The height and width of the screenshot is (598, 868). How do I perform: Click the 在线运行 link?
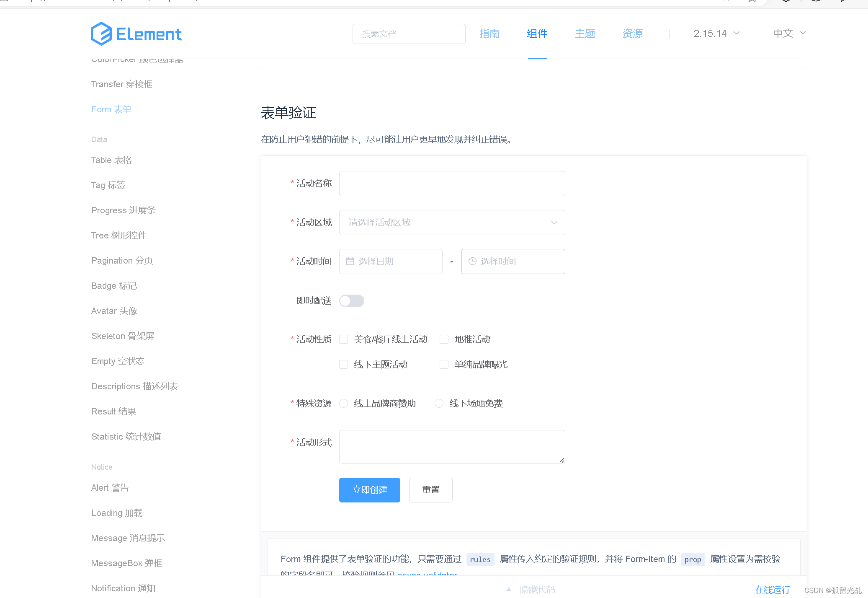click(773, 590)
